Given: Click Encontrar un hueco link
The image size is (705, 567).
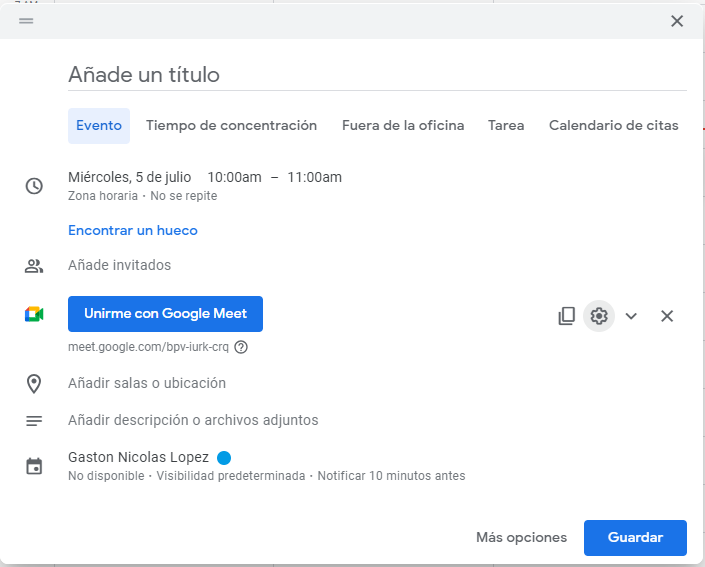Looking at the screenshot, I should coord(133,230).
